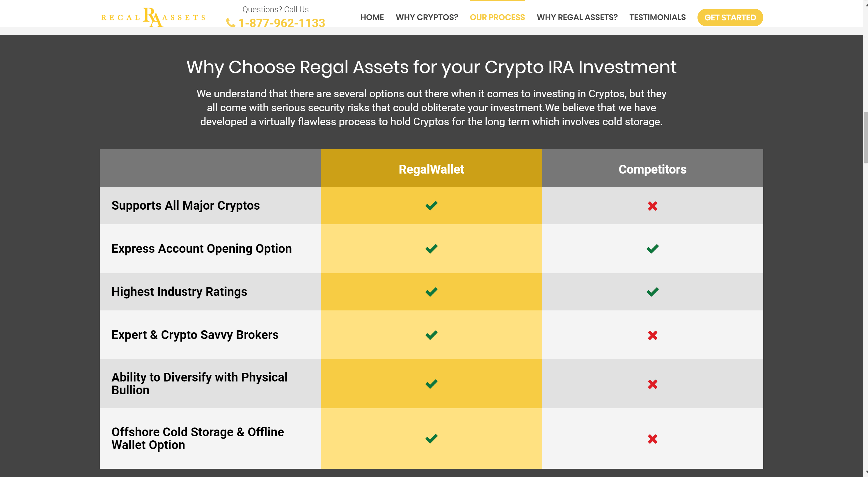
Task: Click the Regal Assets logo
Action: point(153,17)
